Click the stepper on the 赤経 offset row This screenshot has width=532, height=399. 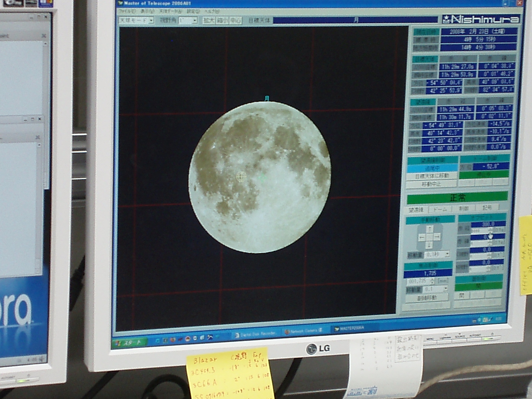pos(490,230)
